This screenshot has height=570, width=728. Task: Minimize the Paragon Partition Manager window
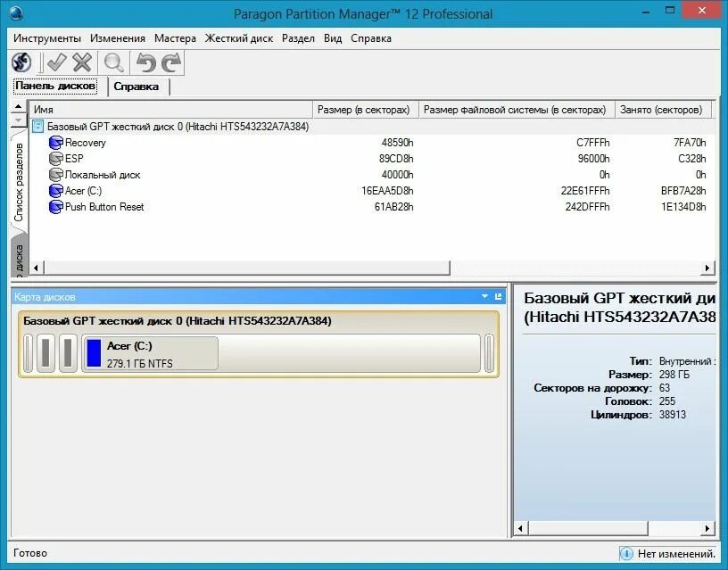coord(645,12)
